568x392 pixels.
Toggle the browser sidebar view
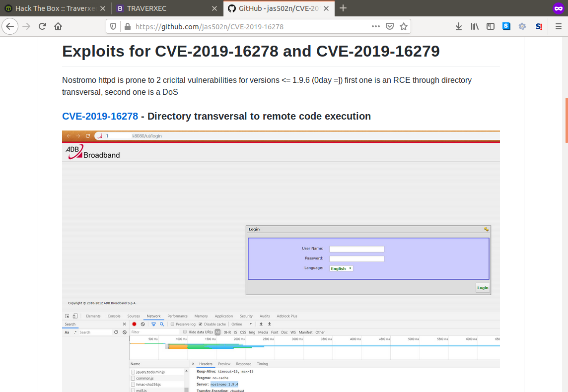[x=490, y=27]
